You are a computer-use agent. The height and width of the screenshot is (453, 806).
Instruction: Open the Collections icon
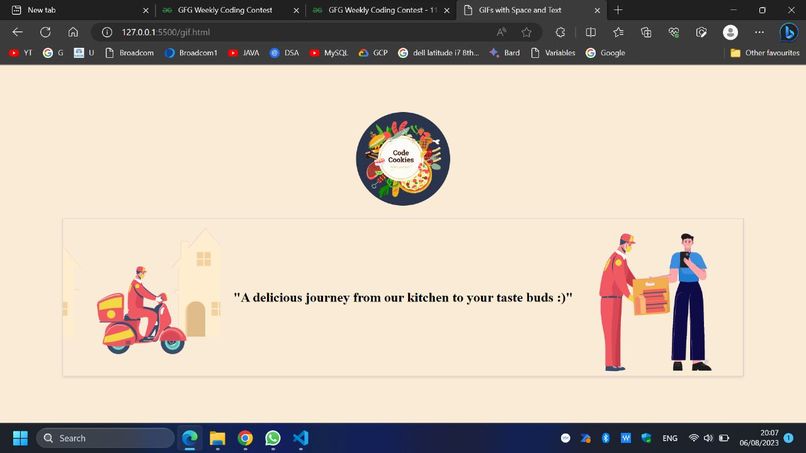[646, 32]
